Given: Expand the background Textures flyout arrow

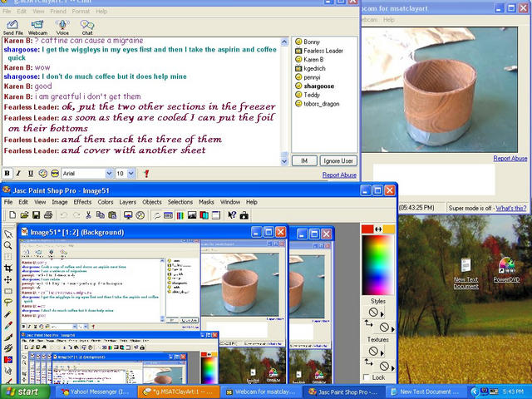Looking at the screenshot, I should tap(393, 368).
